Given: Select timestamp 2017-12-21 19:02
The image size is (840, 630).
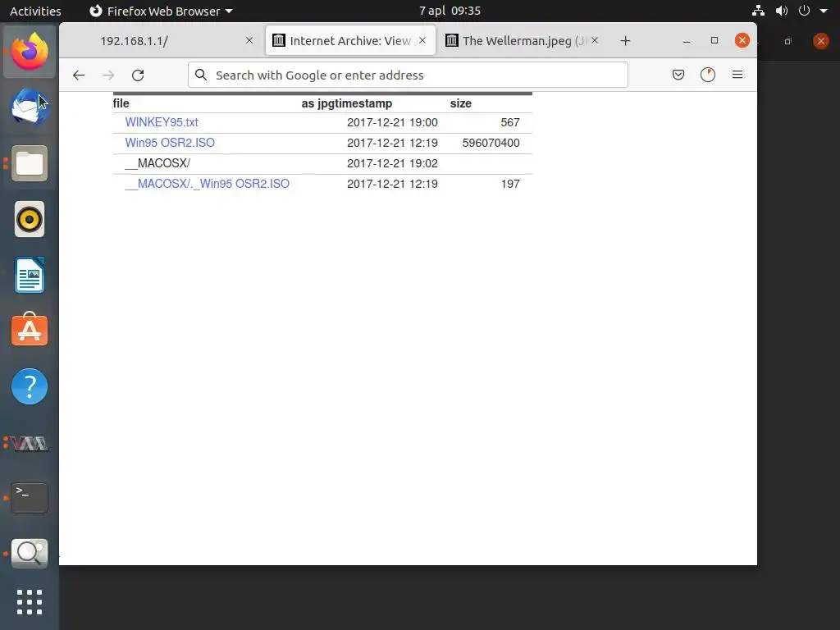Looking at the screenshot, I should pos(392,163).
